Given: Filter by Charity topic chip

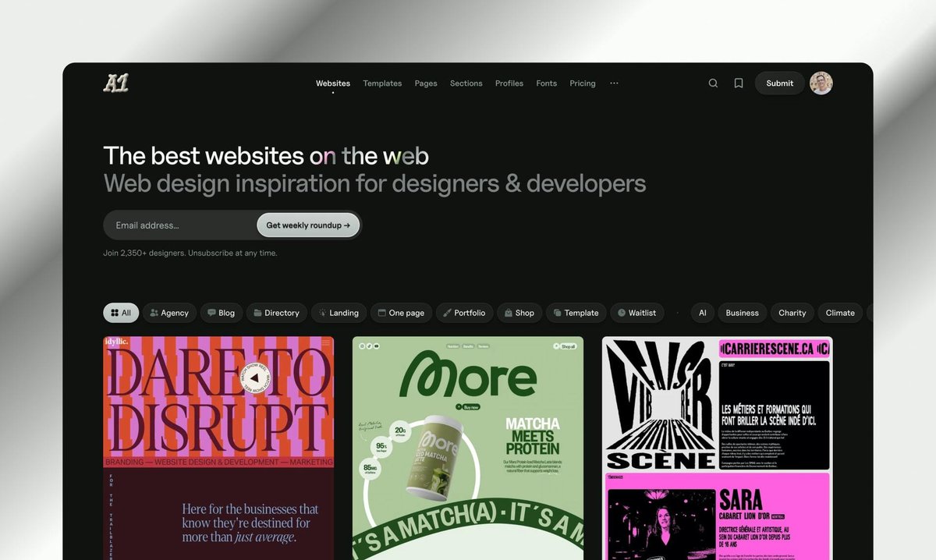Looking at the screenshot, I should click(792, 313).
